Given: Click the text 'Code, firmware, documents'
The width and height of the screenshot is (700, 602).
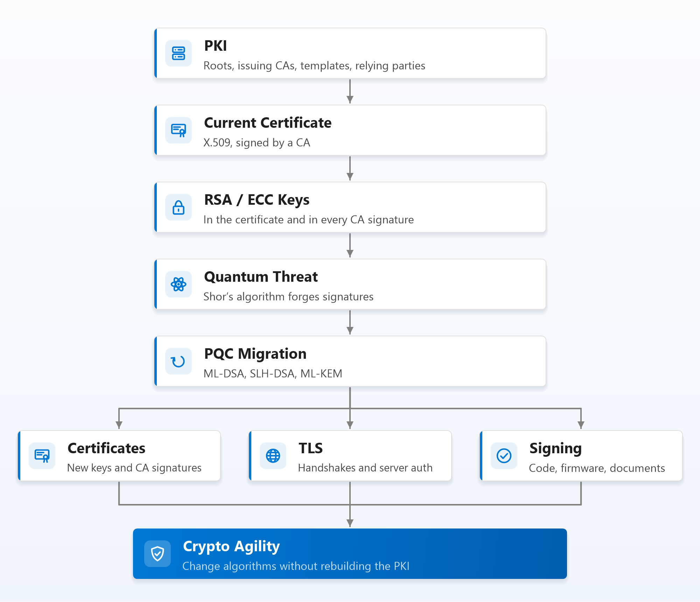Looking at the screenshot, I should click(x=597, y=468).
